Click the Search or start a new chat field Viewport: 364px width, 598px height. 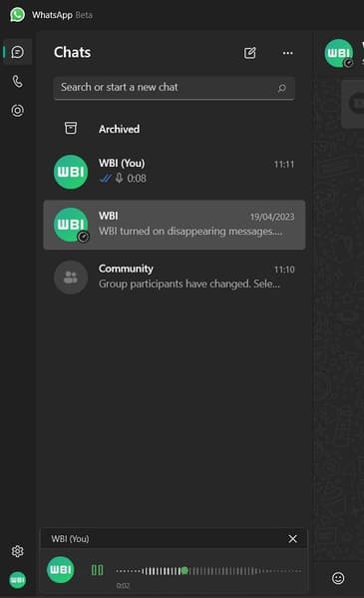click(x=175, y=88)
